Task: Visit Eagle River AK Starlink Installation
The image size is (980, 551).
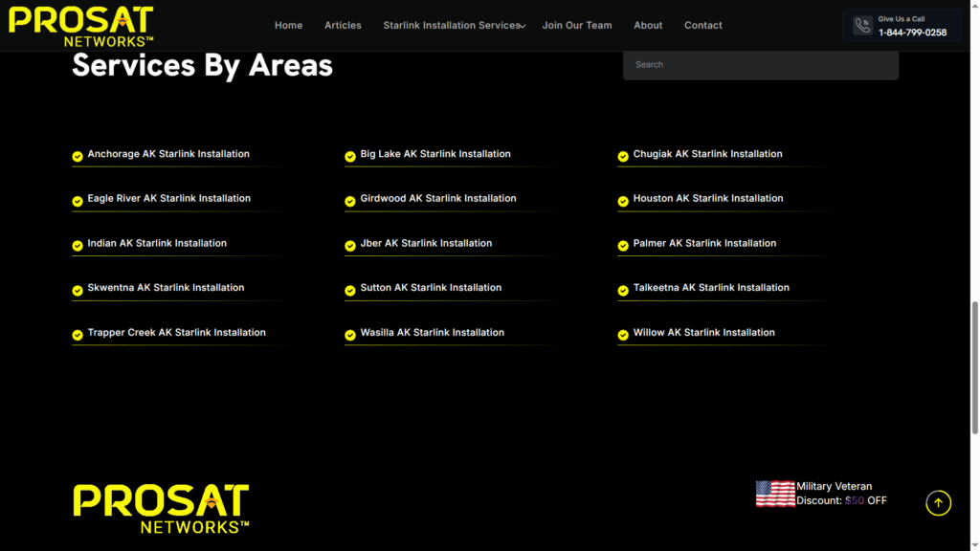Action: [x=168, y=198]
